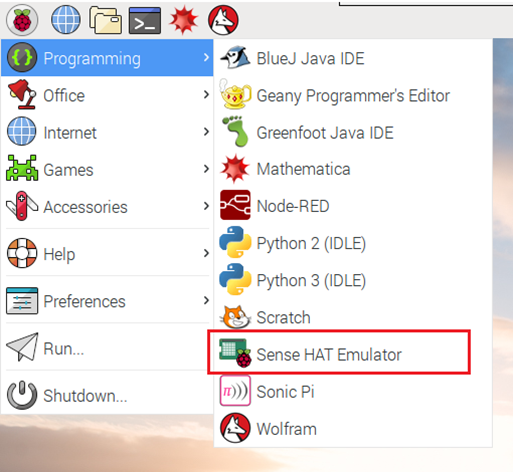
Task: Launch the web browser globe icon in taskbar
Action: (65, 20)
